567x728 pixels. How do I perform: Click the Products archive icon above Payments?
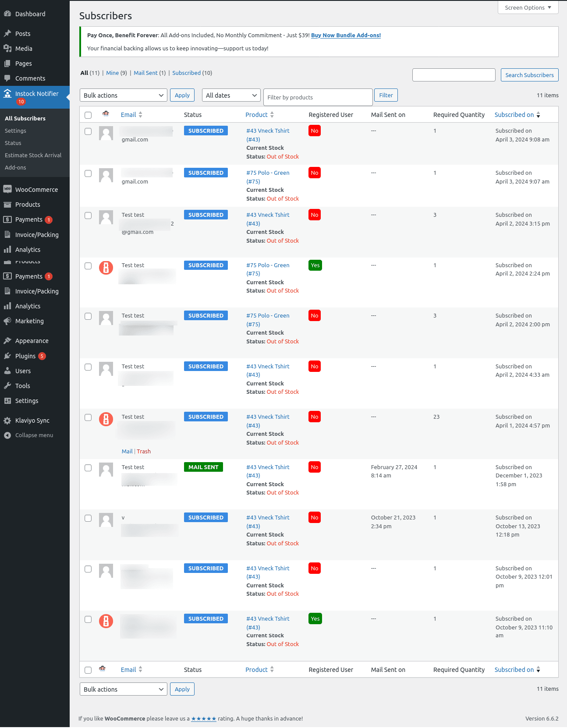[7, 204]
